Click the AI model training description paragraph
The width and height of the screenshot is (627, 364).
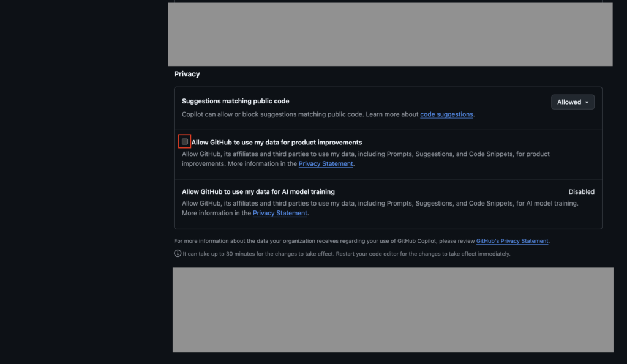click(x=380, y=203)
